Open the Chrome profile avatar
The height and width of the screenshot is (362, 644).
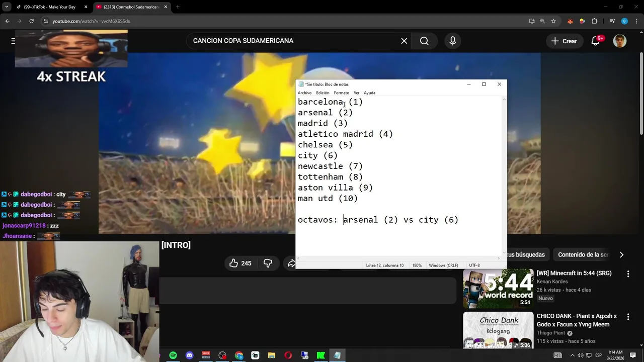[624, 21]
